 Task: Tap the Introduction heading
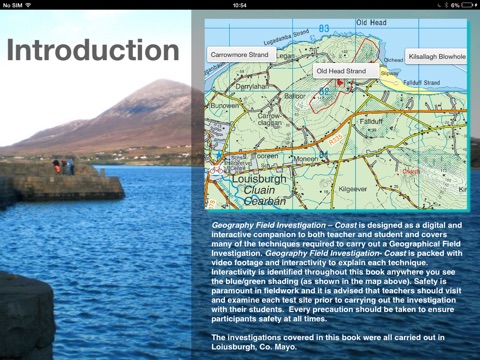pyautogui.click(x=93, y=50)
